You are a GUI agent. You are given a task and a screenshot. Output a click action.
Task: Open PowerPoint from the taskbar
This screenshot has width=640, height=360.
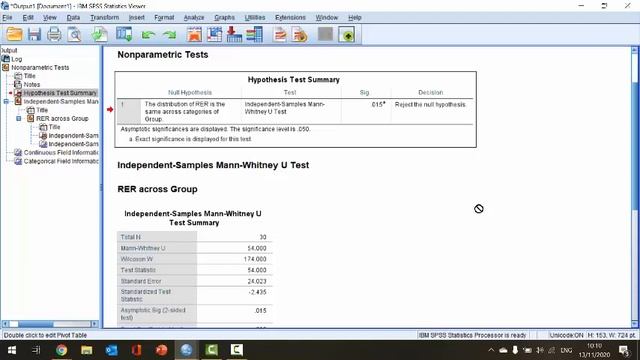pos(161,350)
